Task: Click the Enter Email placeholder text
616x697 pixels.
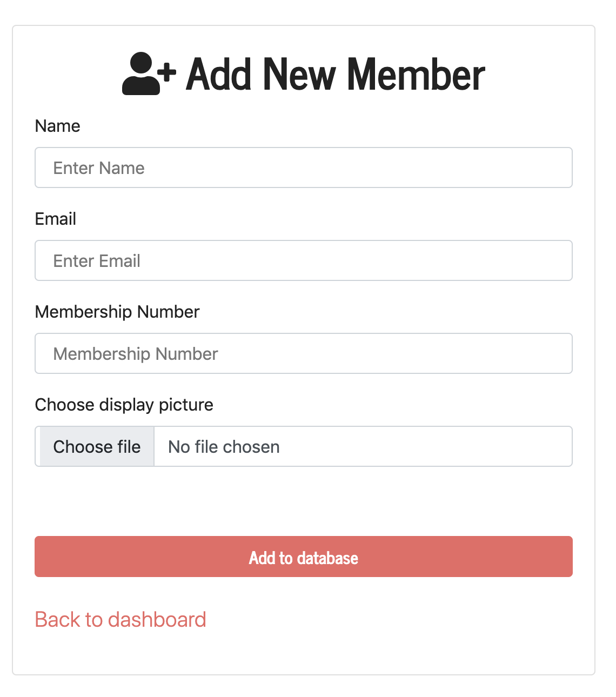Action: click(x=97, y=261)
